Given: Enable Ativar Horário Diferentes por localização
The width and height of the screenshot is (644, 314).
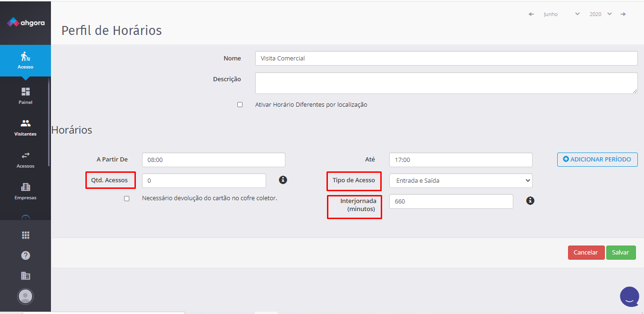Looking at the screenshot, I should click(x=240, y=104).
